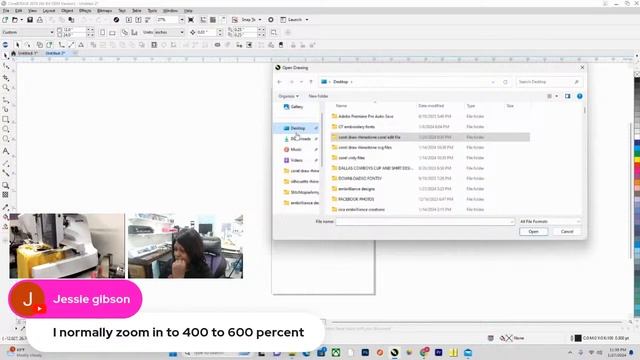Click the Up folder arrow in dialog
This screenshot has width=640, height=360.
[x=311, y=82]
